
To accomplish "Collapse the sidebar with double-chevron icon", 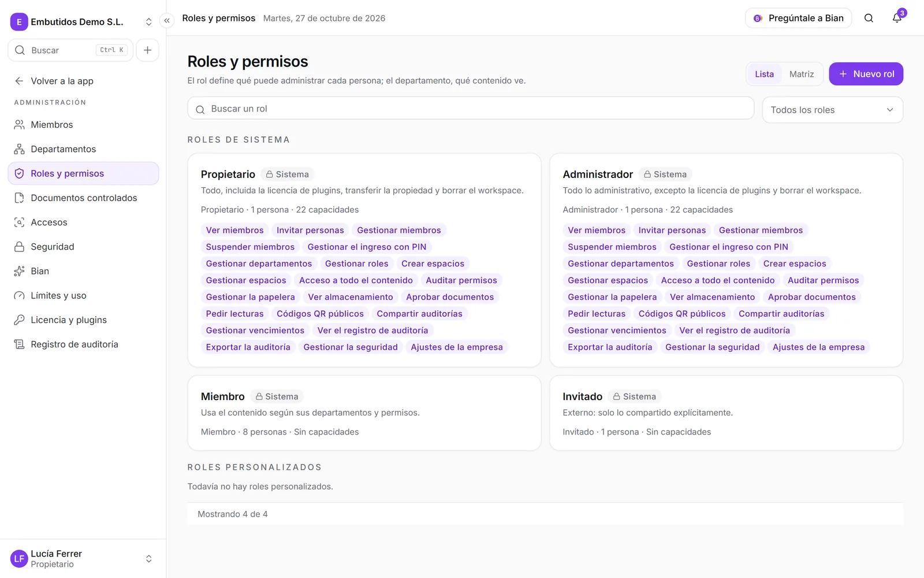I will tap(167, 21).
